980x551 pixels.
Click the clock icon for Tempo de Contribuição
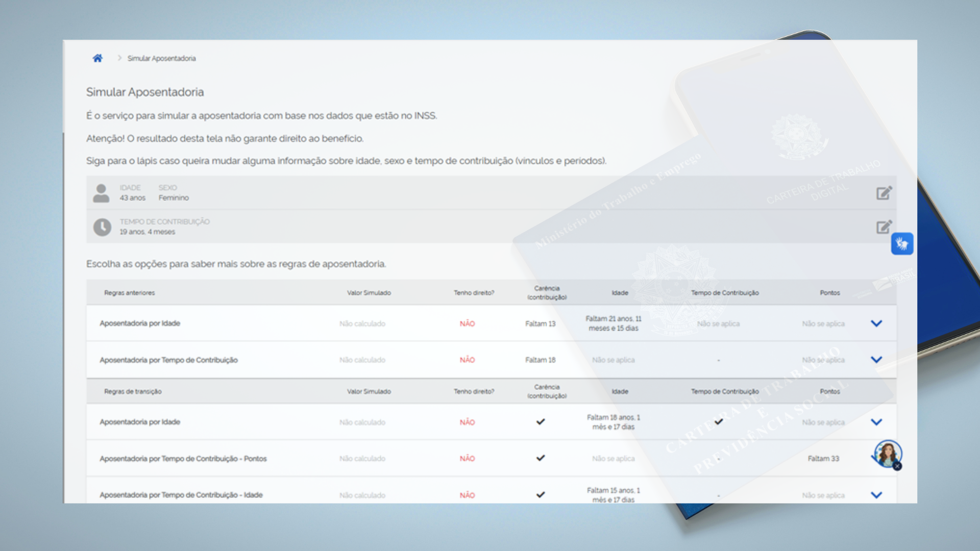[102, 227]
